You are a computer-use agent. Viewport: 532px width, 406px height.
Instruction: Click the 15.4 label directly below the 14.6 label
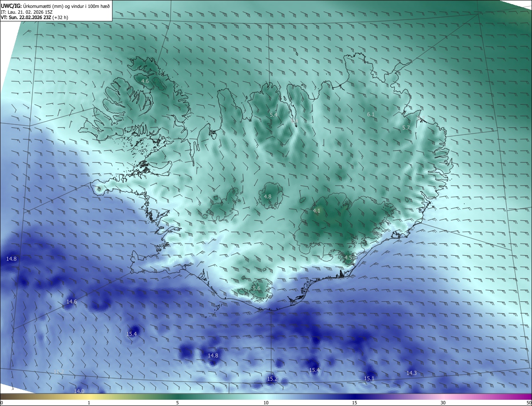point(132,334)
